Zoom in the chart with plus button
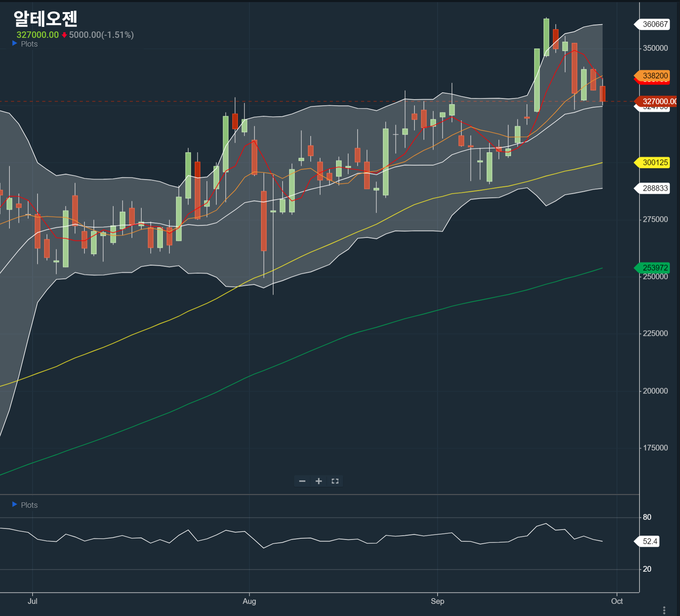 coord(319,481)
